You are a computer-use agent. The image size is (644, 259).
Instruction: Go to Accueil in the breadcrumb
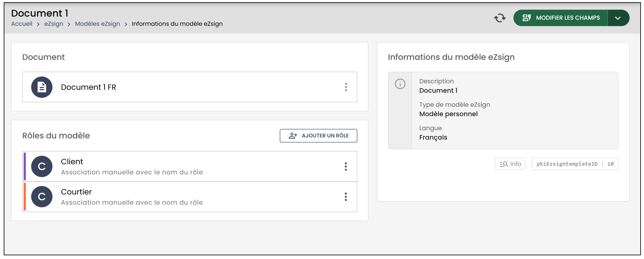22,24
